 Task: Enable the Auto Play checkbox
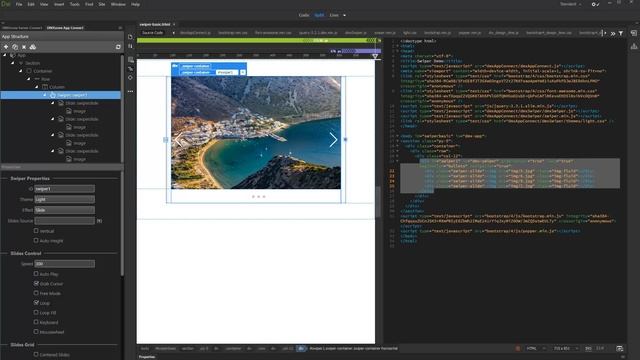(x=36, y=274)
